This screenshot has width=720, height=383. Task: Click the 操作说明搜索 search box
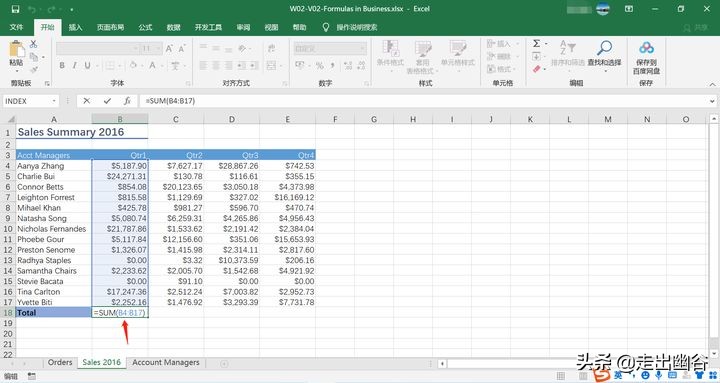tap(357, 27)
